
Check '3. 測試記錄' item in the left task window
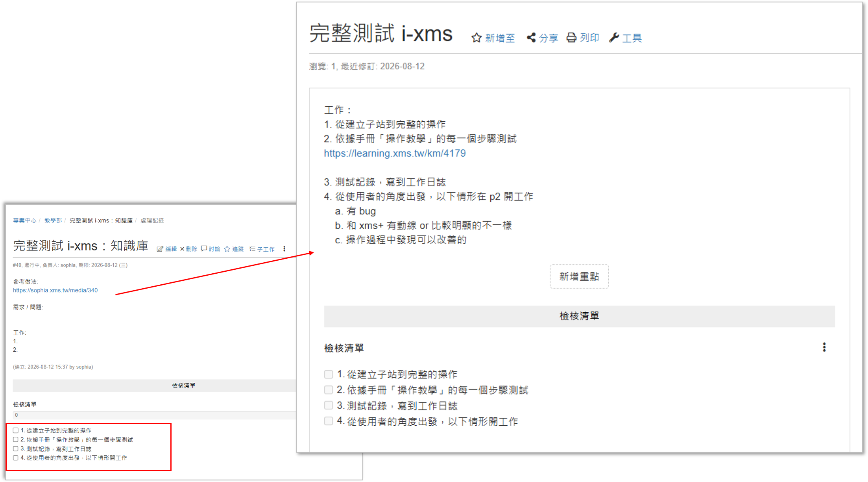(x=16, y=449)
